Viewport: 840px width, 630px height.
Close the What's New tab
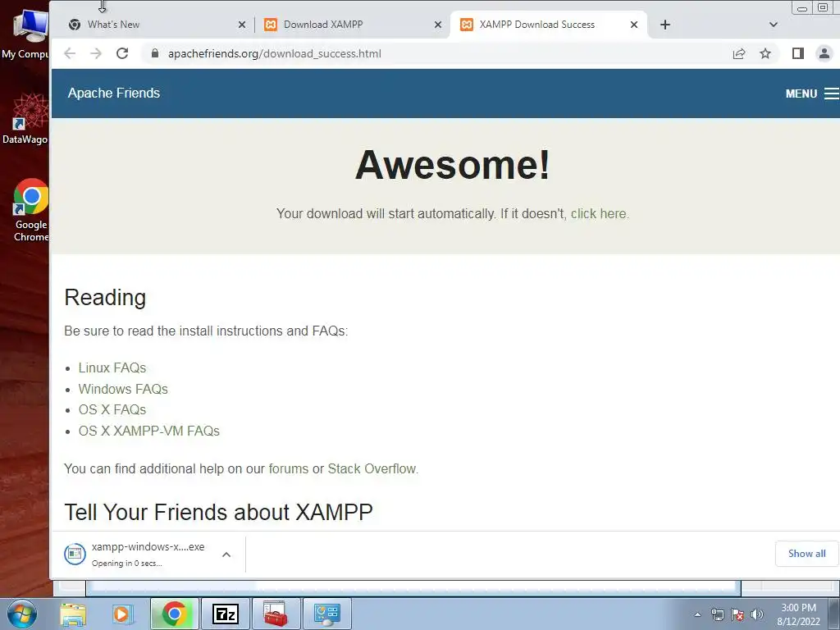coord(242,25)
